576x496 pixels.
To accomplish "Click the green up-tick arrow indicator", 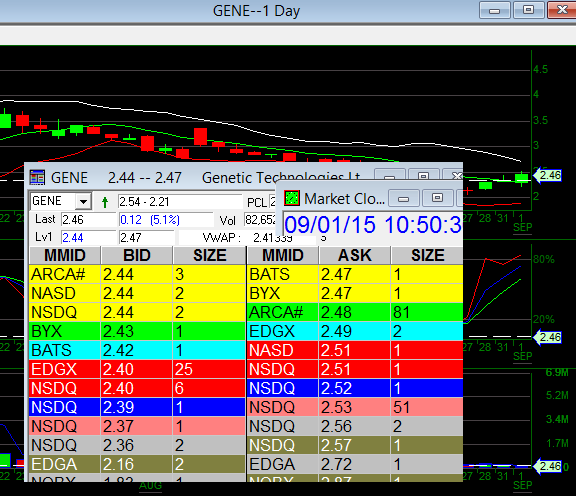I will (105, 202).
